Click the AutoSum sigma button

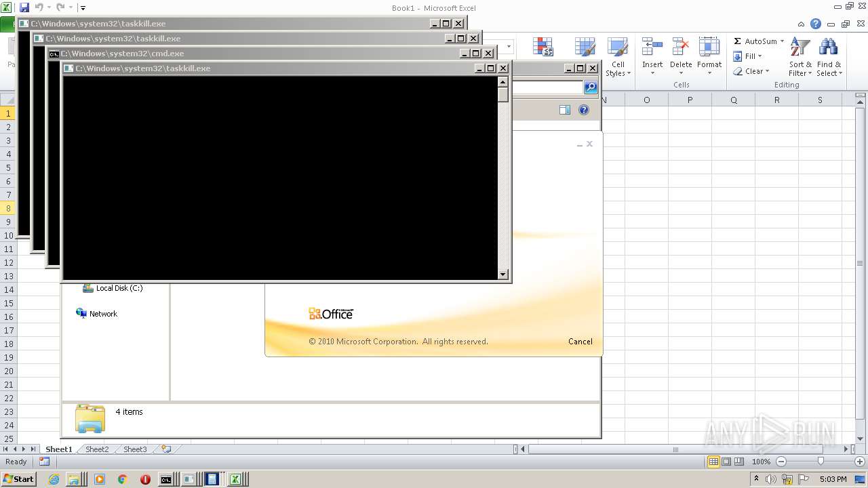point(738,41)
